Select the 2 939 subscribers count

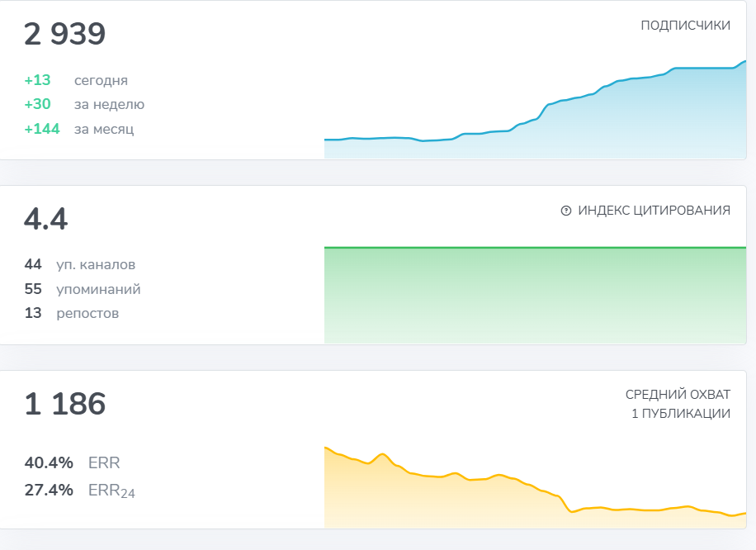[65, 35]
